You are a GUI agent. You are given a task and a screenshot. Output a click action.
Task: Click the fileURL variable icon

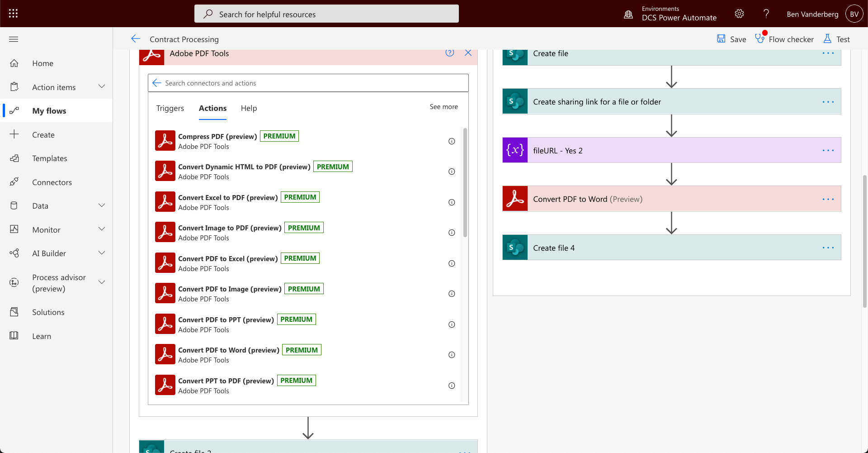pyautogui.click(x=515, y=150)
